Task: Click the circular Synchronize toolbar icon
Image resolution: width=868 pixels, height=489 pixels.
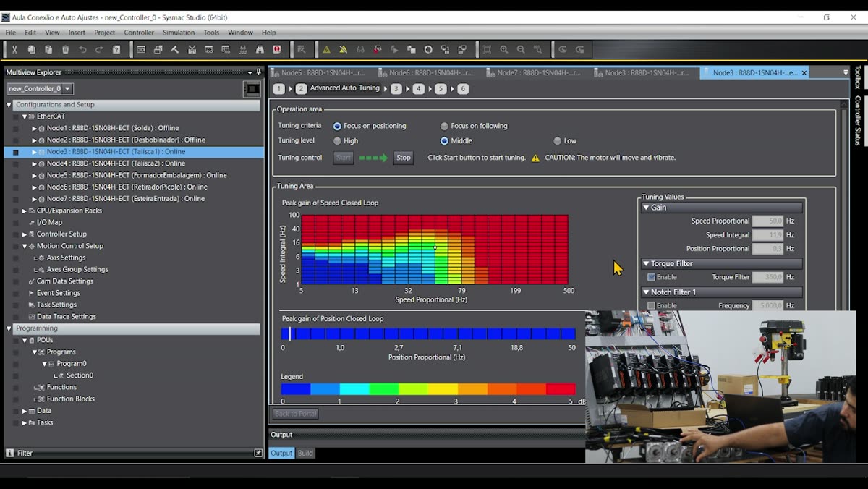Action: (428, 49)
